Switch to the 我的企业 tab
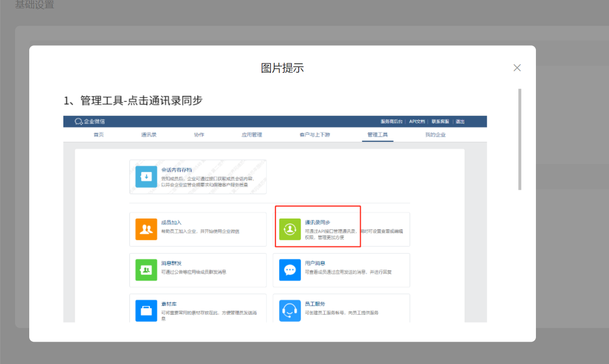The width and height of the screenshot is (609, 364). (x=435, y=135)
